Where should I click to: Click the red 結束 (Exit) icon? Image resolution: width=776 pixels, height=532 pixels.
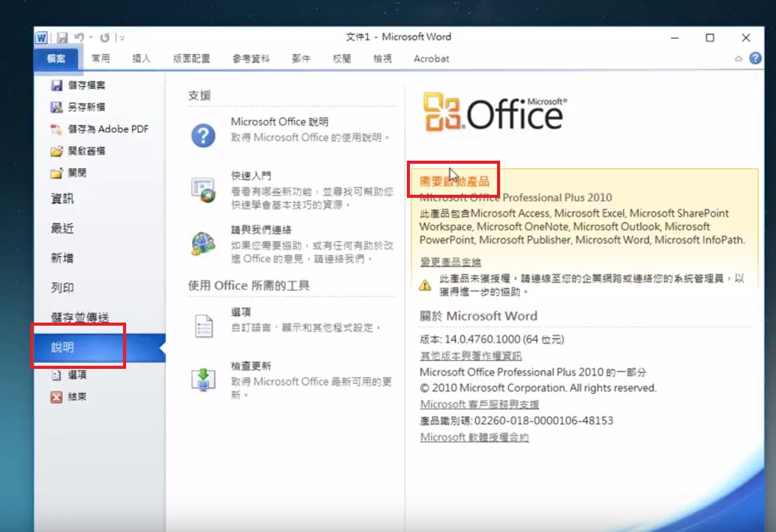pos(57,397)
